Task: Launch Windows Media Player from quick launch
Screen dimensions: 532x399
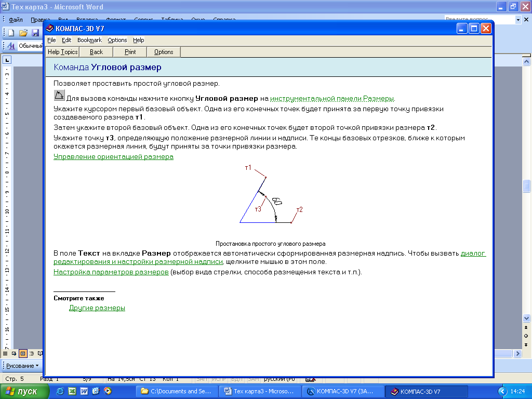Action: (x=108, y=391)
